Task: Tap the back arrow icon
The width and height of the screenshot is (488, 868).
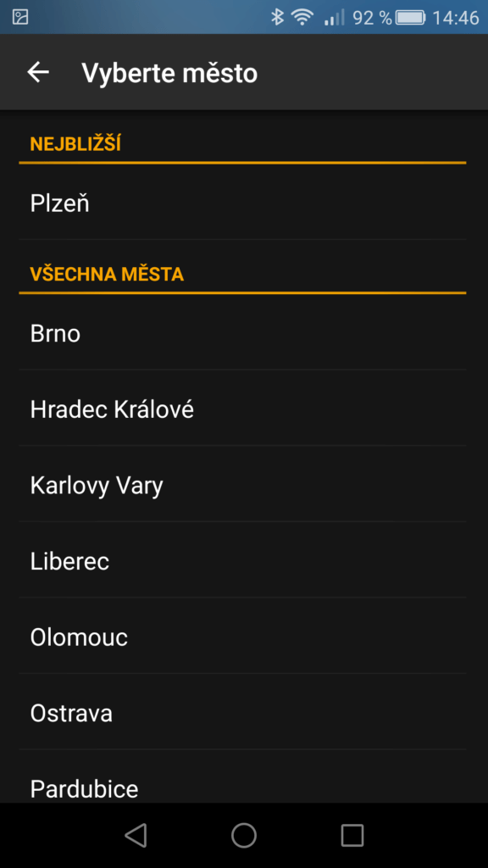Action: 38,73
